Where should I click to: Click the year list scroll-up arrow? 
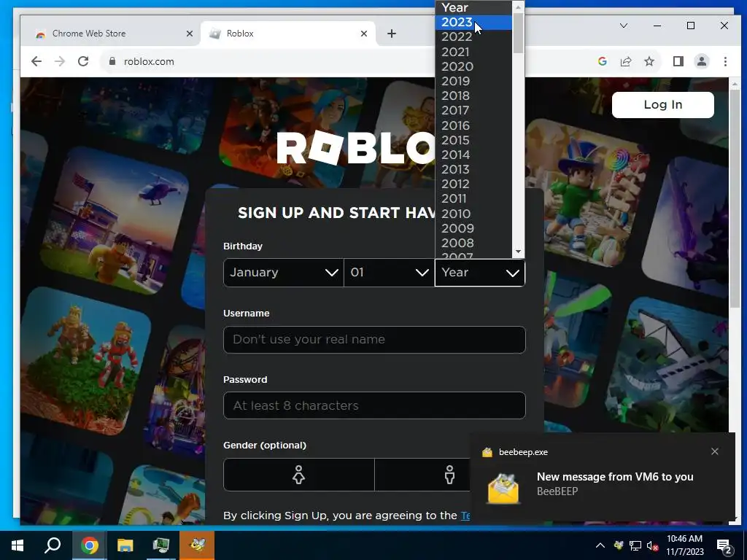(x=519, y=7)
